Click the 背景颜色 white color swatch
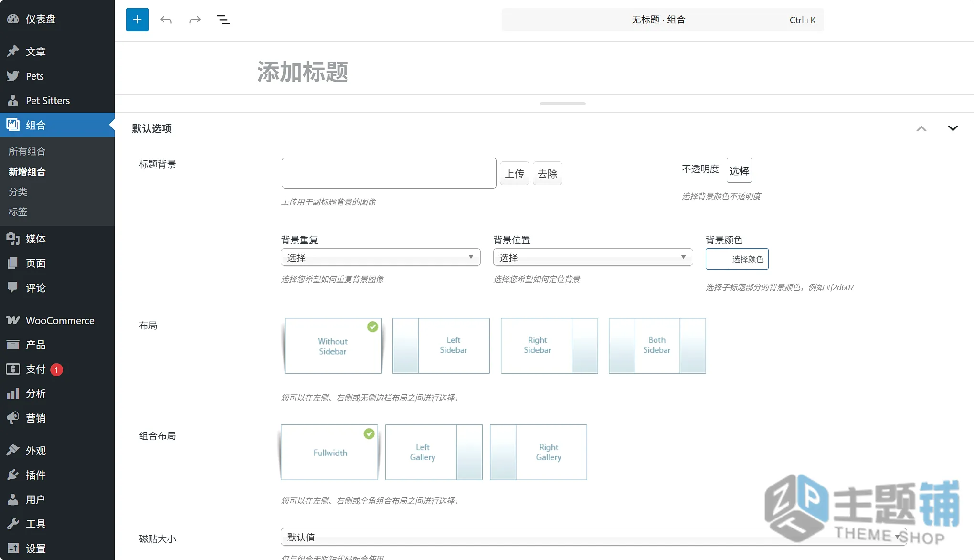This screenshot has height=560, width=974. pyautogui.click(x=717, y=259)
